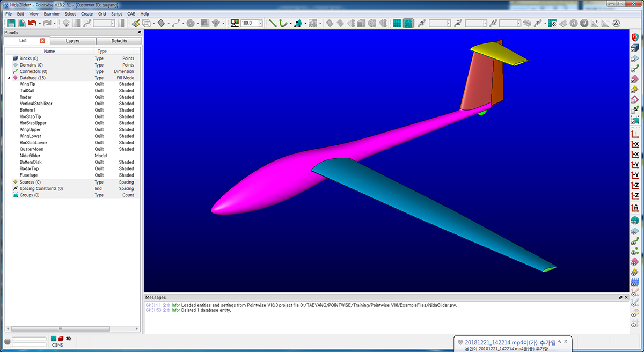Click the Name column header
This screenshot has height=352, width=644.
[x=49, y=51]
